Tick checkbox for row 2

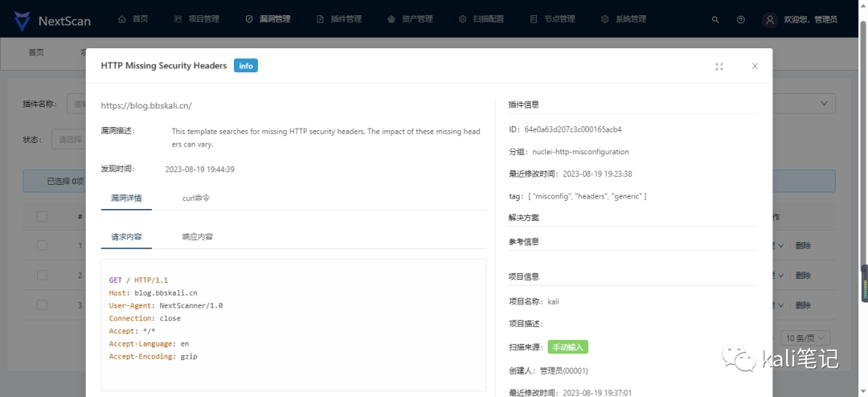click(42, 275)
